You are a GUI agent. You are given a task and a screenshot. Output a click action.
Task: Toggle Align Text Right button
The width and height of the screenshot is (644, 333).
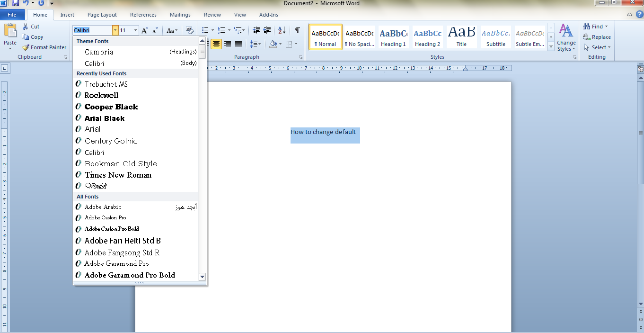pos(228,44)
